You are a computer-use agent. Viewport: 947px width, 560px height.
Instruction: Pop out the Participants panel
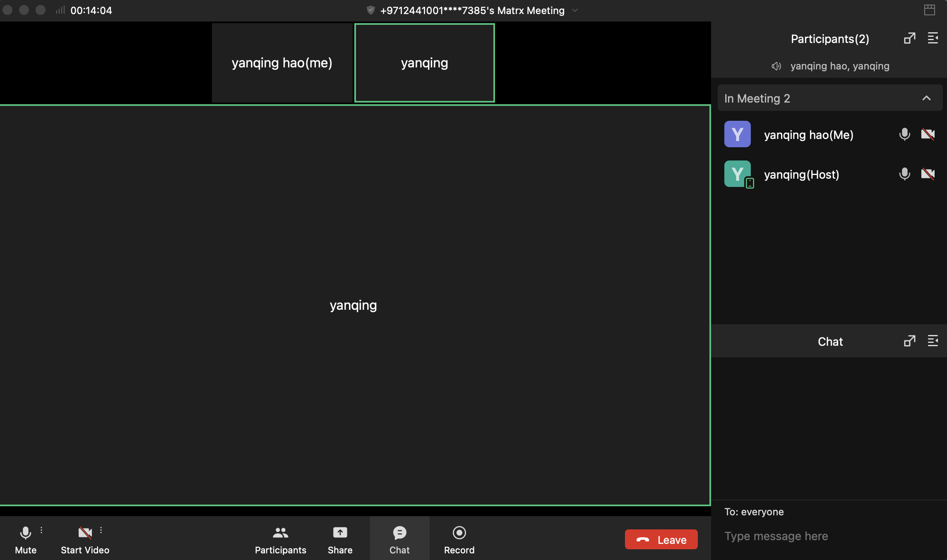tap(909, 38)
